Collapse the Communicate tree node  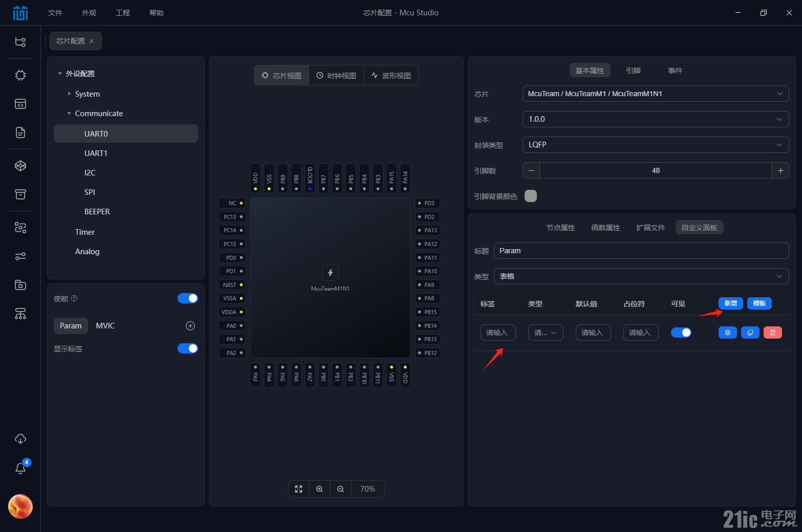[x=69, y=113]
